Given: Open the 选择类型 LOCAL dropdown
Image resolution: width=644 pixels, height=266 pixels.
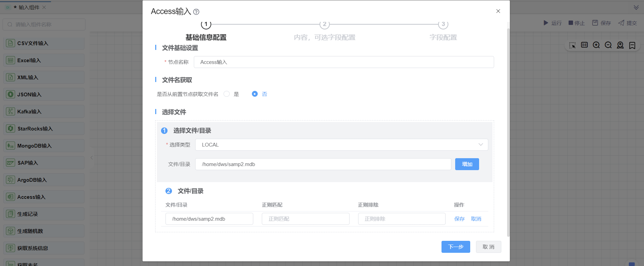Looking at the screenshot, I should 341,145.
